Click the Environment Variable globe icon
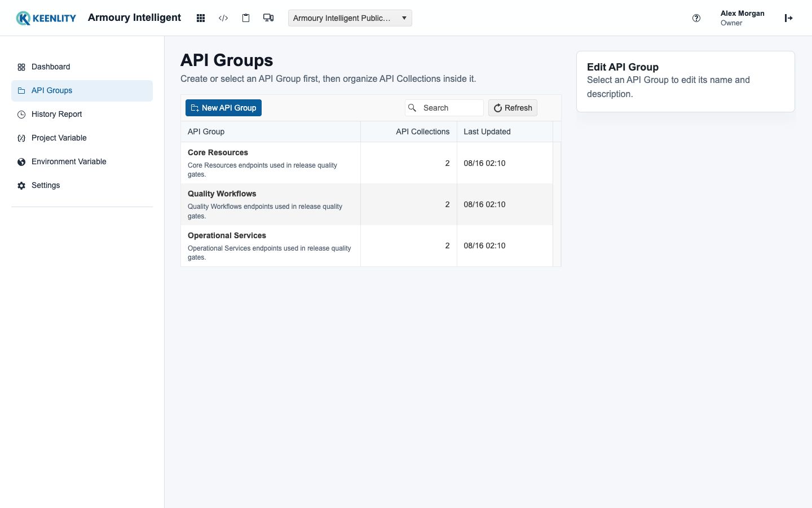Screen dimensions: 812x508 [21, 162]
